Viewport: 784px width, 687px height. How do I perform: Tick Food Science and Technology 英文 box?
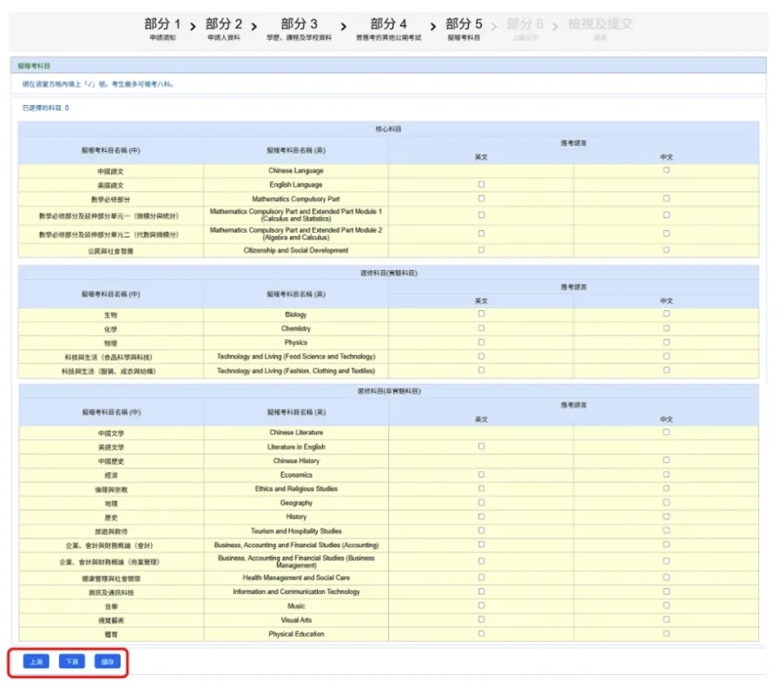tap(481, 356)
